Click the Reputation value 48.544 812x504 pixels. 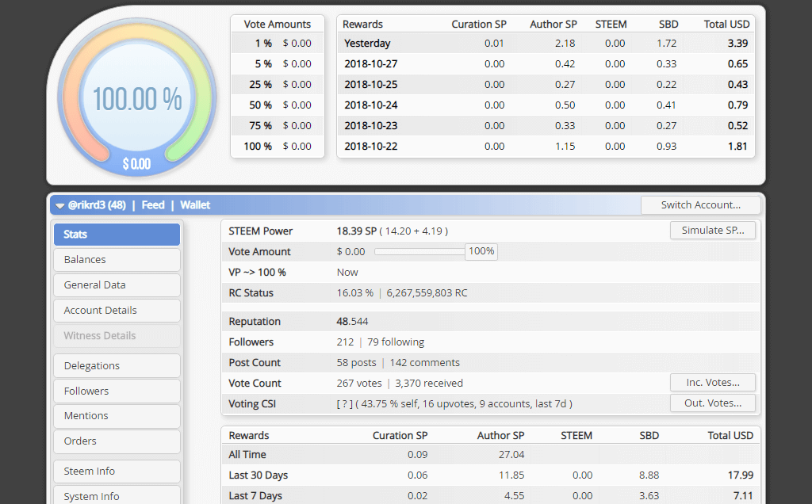coord(352,321)
